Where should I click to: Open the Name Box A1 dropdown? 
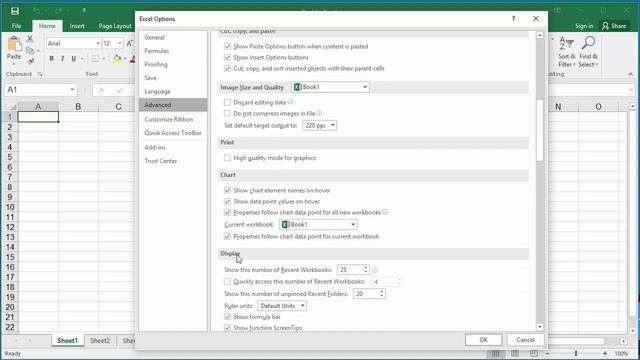click(72, 90)
